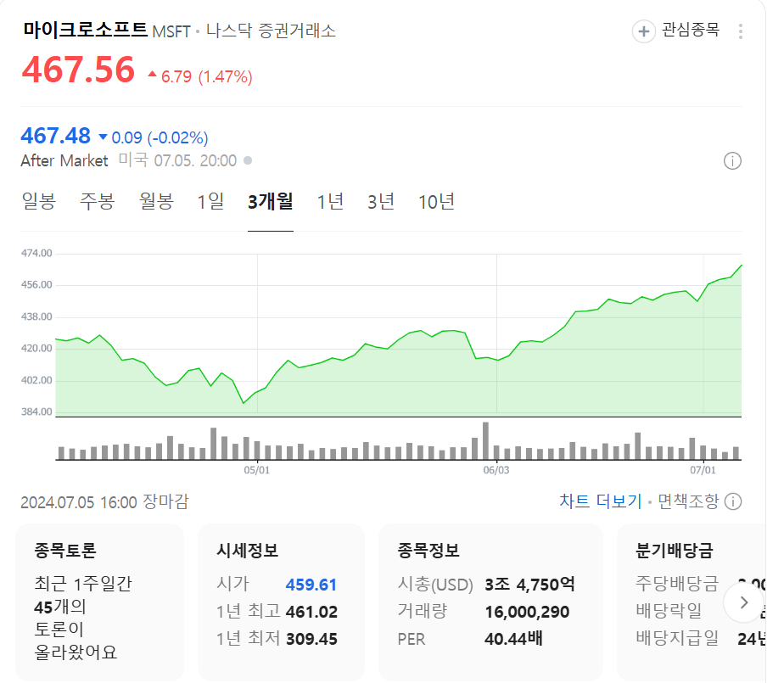Click MSFT ticker symbol
Image resolution: width=784 pixels, height=683 pixels.
[x=171, y=31]
